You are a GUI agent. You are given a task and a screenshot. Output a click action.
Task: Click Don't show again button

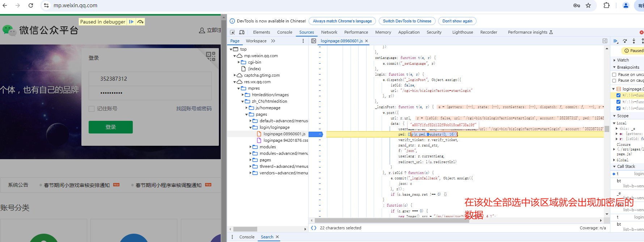click(457, 21)
